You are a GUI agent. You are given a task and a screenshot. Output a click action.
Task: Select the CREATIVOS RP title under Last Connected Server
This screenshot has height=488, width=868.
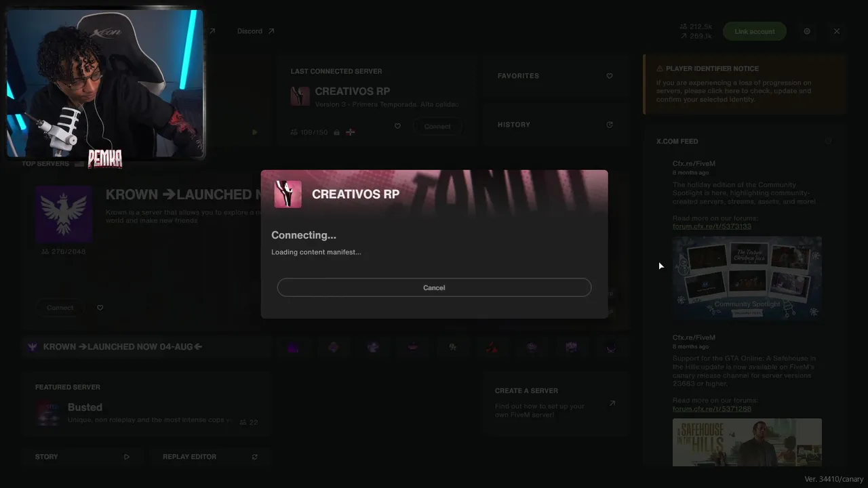tap(352, 91)
